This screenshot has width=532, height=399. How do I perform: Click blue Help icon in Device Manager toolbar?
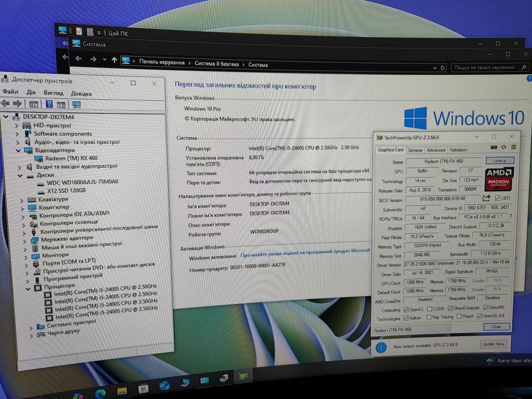click(x=49, y=104)
